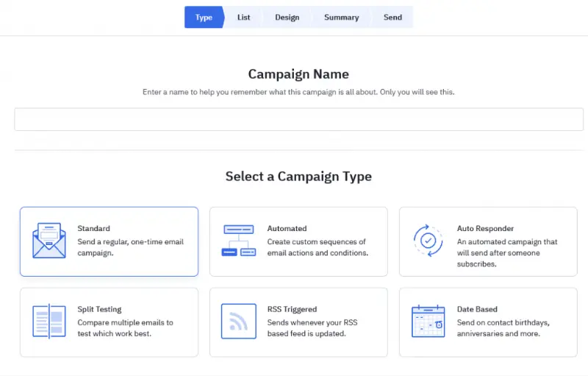Click the Automated flowchart icon
Viewport: 588px width, 376px height.
coord(238,241)
